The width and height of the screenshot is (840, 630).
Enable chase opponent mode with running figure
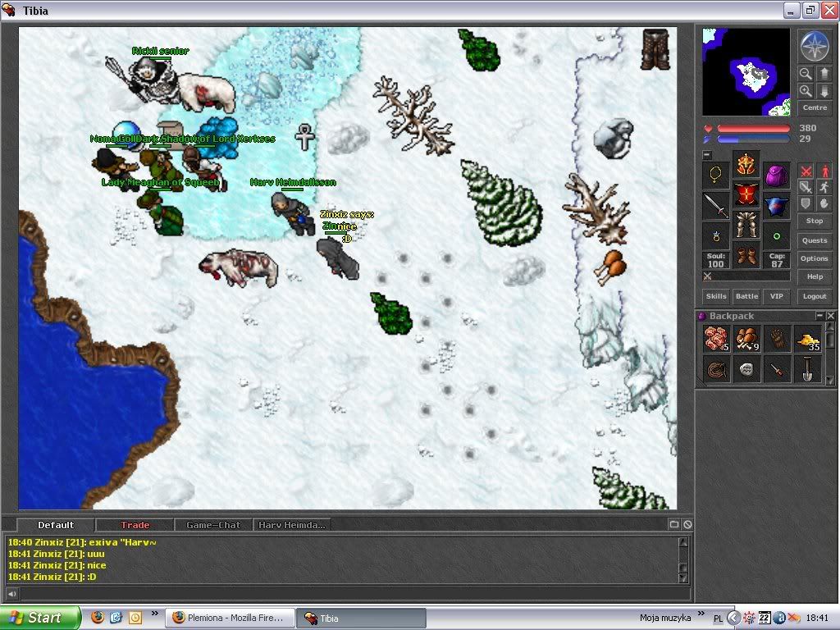click(x=824, y=187)
